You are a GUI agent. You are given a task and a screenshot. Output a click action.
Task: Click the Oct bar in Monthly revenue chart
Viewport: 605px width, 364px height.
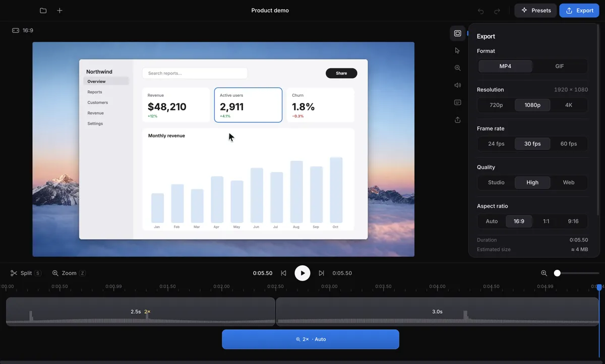point(336,190)
